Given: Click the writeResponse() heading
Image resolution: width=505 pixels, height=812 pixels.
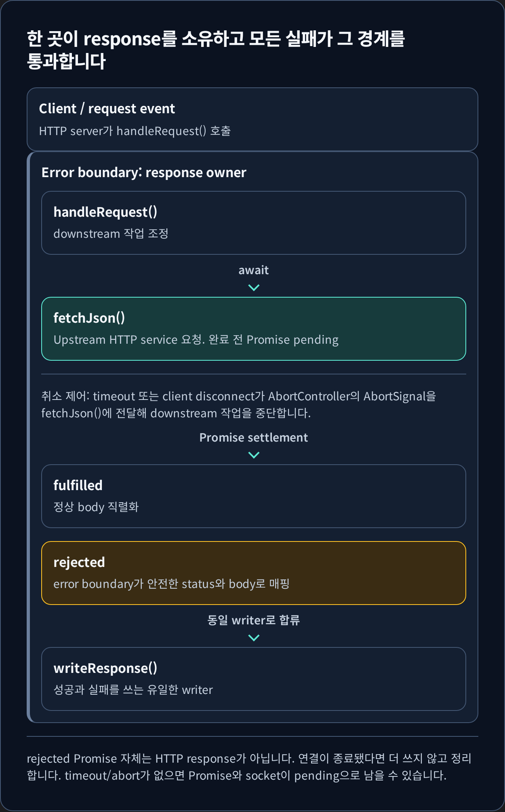Looking at the screenshot, I should [105, 668].
